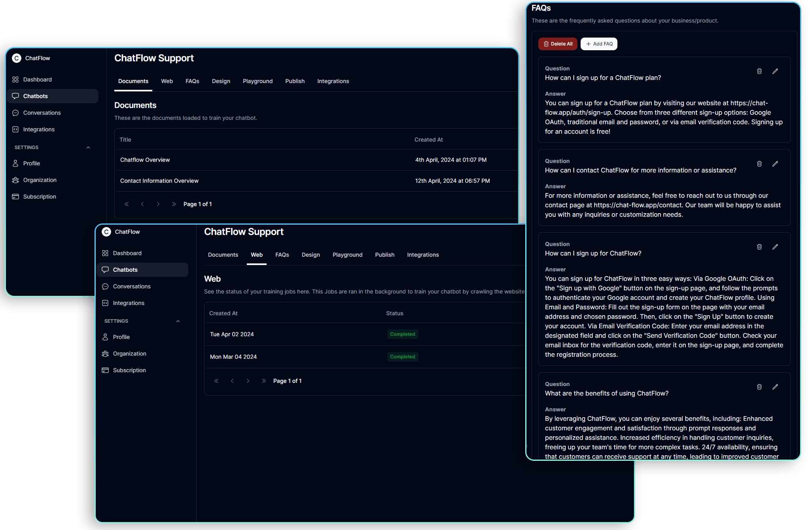Delete the 'sign up for a ChatFlow plan' FAQ
This screenshot has height=530, width=812.
[759, 71]
